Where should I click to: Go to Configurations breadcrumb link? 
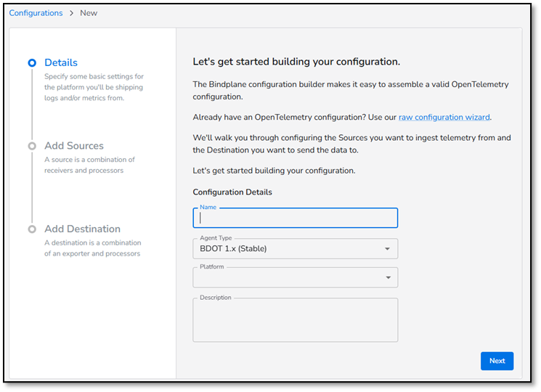(x=36, y=13)
